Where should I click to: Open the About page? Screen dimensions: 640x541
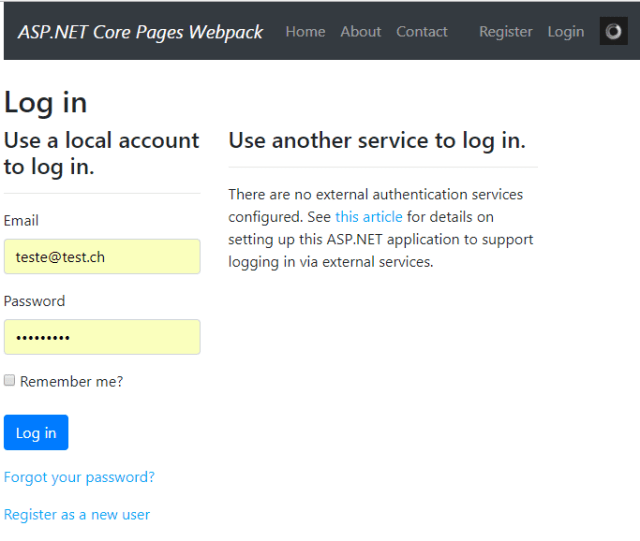tap(360, 32)
